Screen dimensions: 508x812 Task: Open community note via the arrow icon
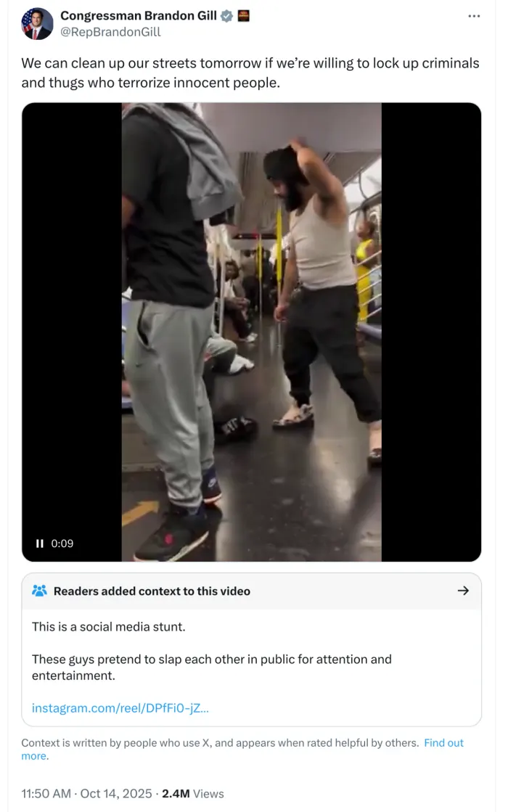(463, 591)
